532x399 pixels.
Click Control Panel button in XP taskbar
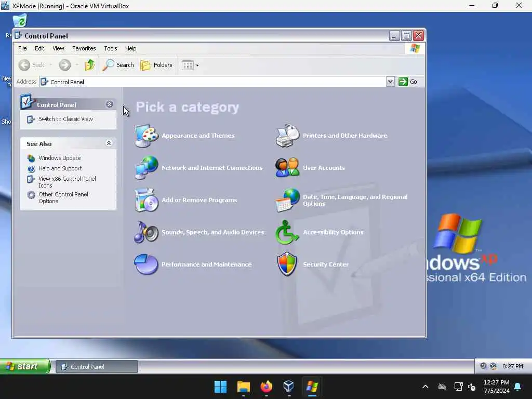[97, 367]
